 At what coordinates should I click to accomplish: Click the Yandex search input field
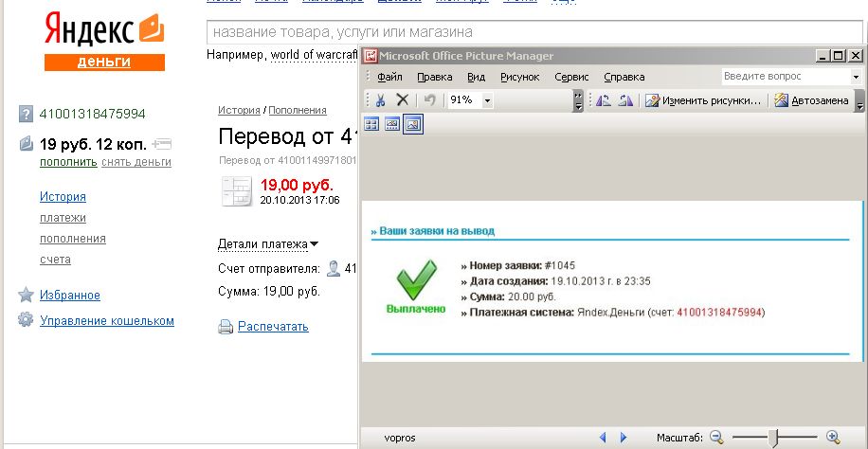point(535,32)
